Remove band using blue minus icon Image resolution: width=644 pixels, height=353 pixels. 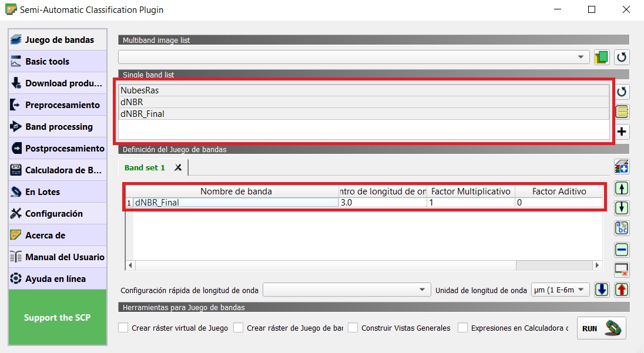pos(622,250)
